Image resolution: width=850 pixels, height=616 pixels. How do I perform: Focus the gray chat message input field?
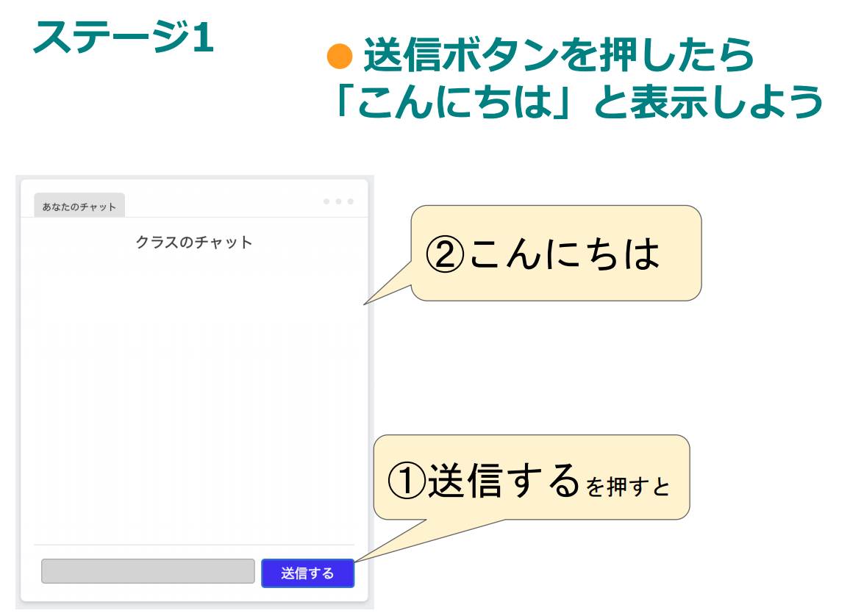click(148, 571)
